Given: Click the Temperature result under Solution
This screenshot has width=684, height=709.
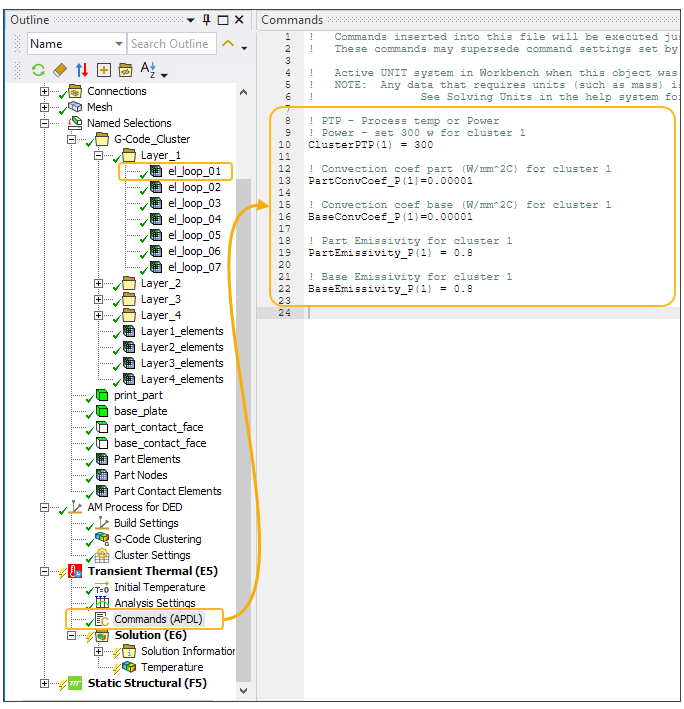Looking at the screenshot, I should [x=171, y=667].
